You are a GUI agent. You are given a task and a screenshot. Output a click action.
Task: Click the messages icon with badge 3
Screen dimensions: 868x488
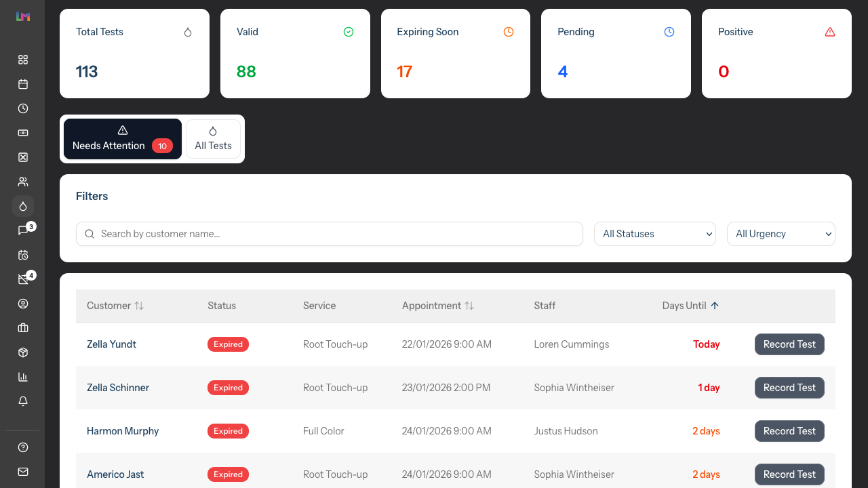(23, 230)
